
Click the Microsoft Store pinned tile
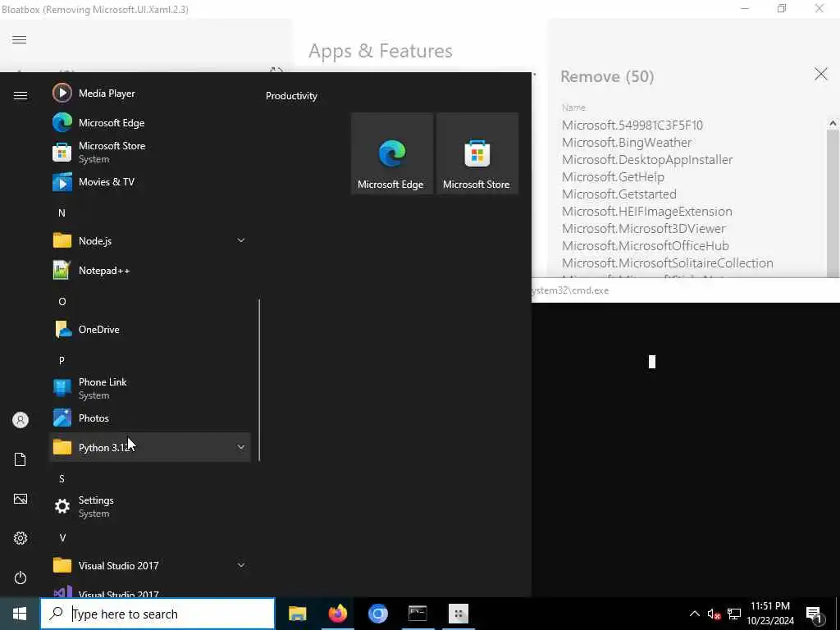coord(477,153)
